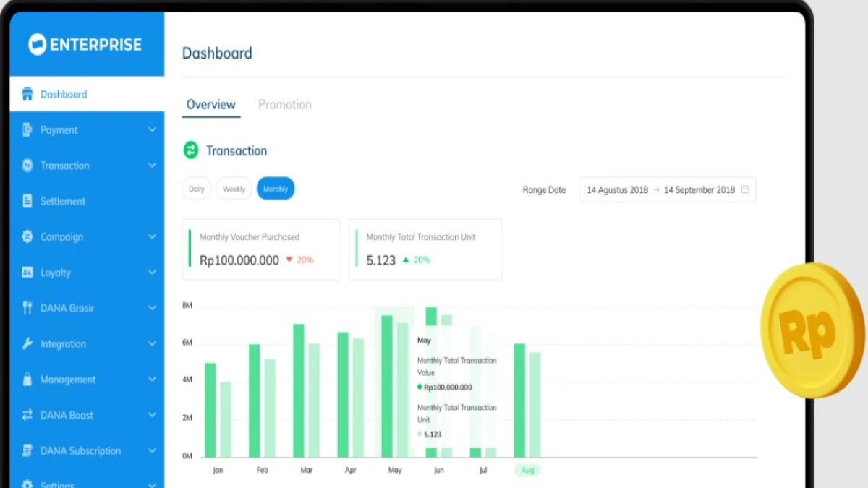
Task: Expand the Management menu chevron
Action: [x=152, y=379]
